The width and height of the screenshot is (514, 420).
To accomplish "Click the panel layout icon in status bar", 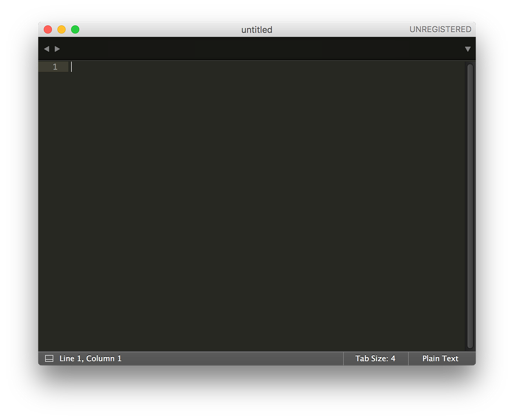I will coord(48,358).
